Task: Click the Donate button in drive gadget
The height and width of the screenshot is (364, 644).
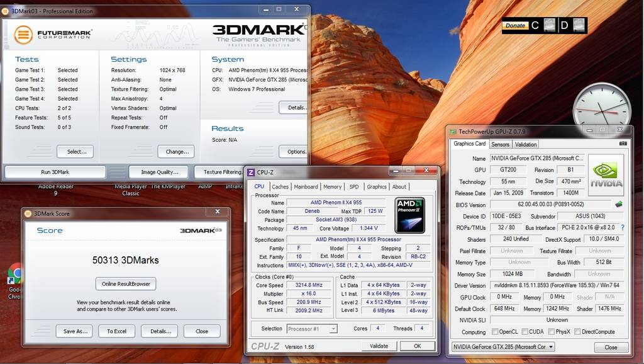Action: [515, 25]
